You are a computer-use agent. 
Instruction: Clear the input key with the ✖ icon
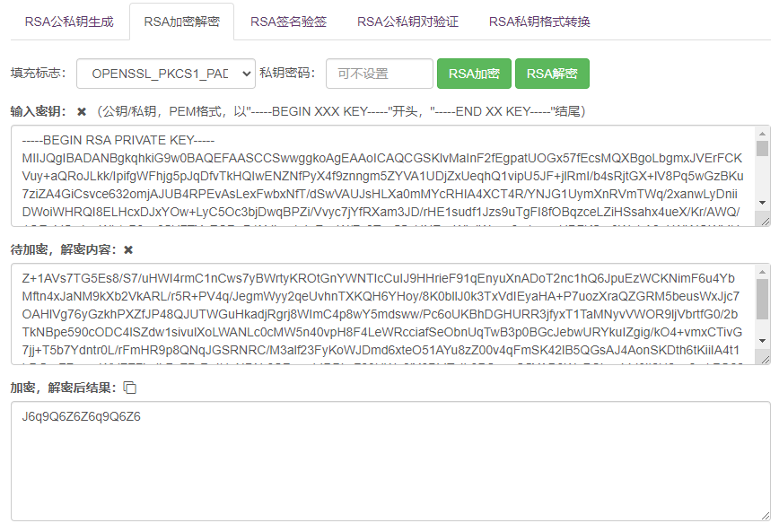pos(82,112)
